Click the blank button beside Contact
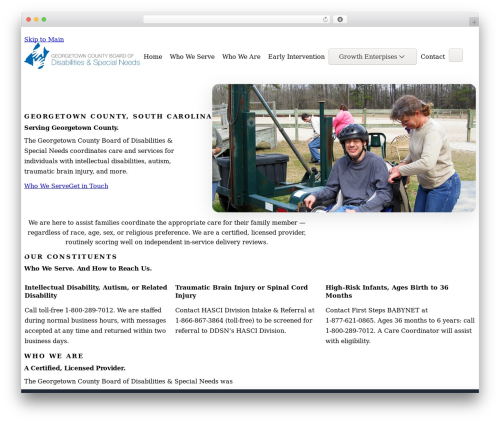 point(456,55)
